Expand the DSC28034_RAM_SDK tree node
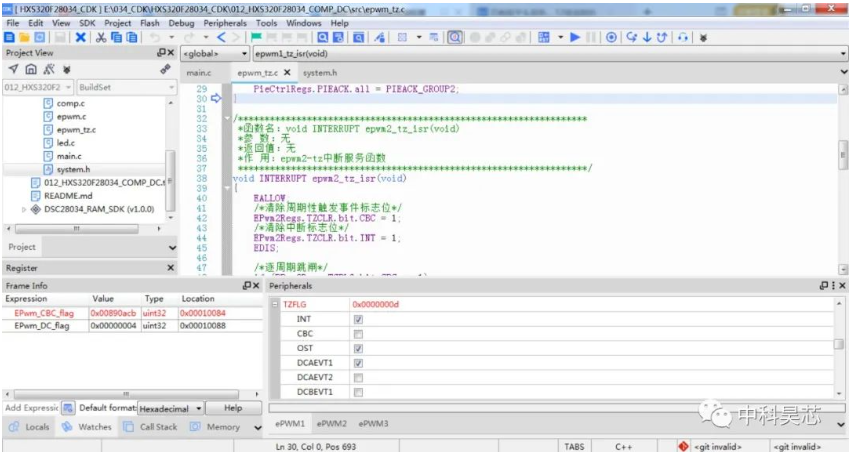Image resolution: width=852 pixels, height=452 pixels. pos(23,209)
